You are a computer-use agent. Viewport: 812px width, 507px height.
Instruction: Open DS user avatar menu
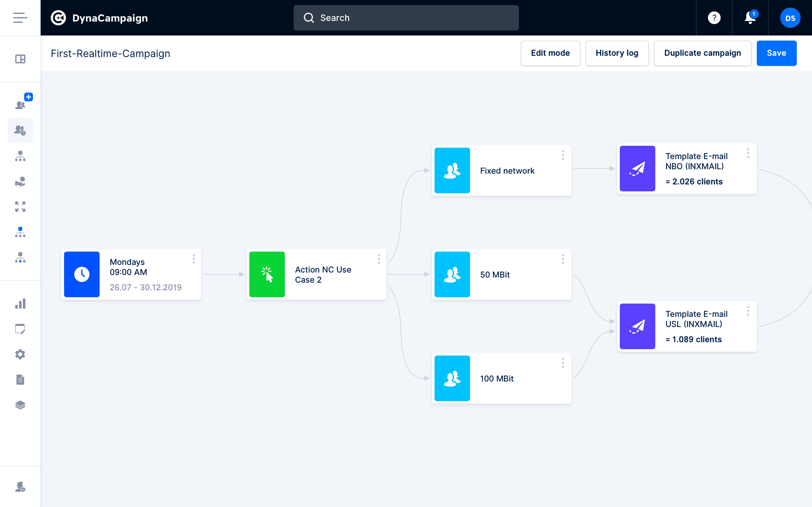coord(790,18)
